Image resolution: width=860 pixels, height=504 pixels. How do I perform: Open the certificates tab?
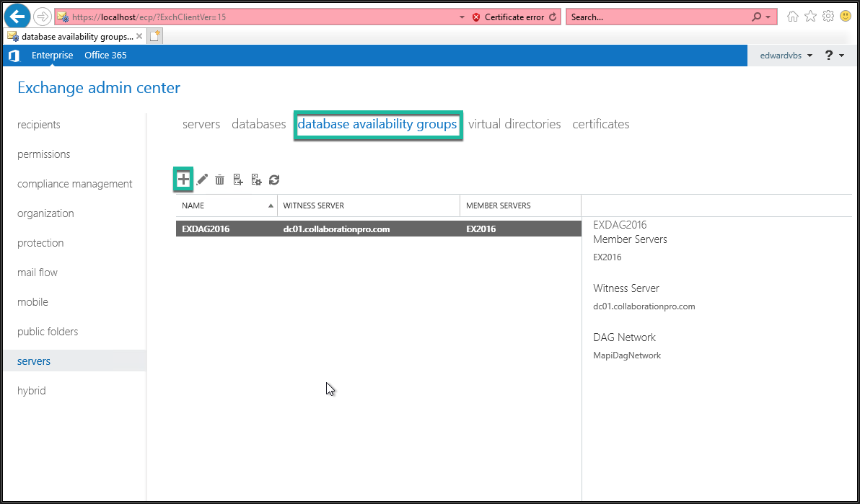[600, 124]
